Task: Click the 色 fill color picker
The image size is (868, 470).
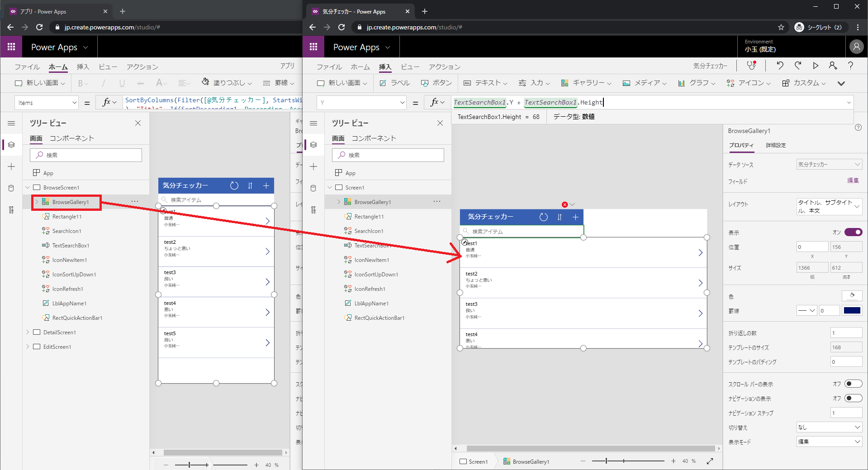Action: click(x=852, y=296)
